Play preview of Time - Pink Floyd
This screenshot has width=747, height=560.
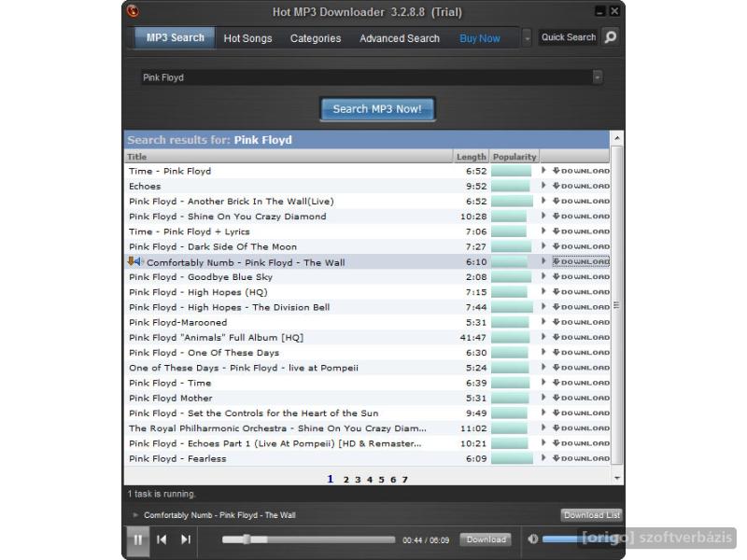(x=543, y=171)
